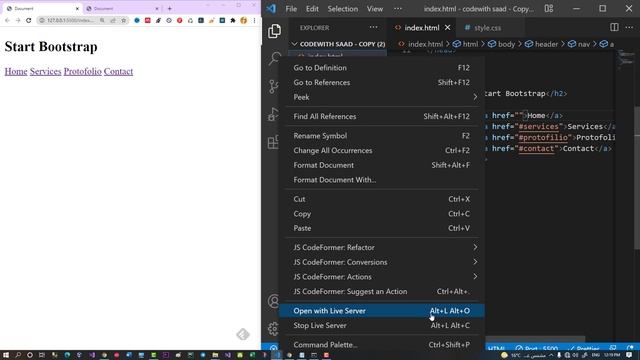640x360 pixels.
Task: Click the Customize Layout icon in title bar
Action: [549, 9]
